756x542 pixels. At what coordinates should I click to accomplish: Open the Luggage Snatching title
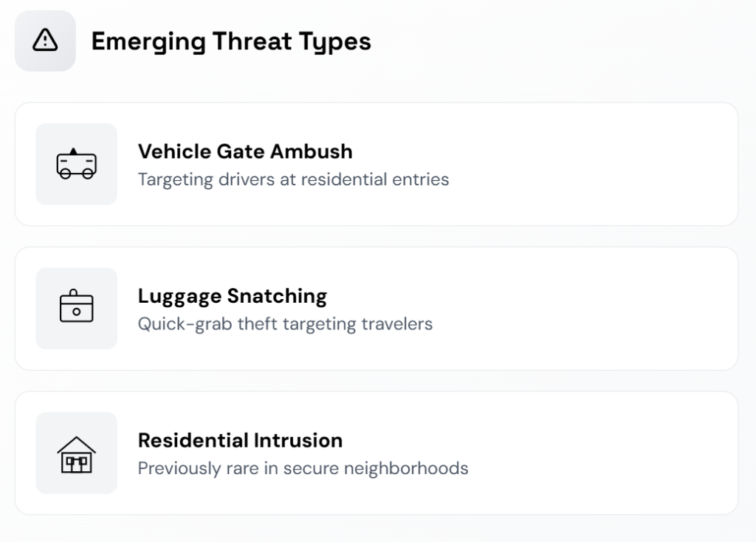pyautogui.click(x=232, y=296)
